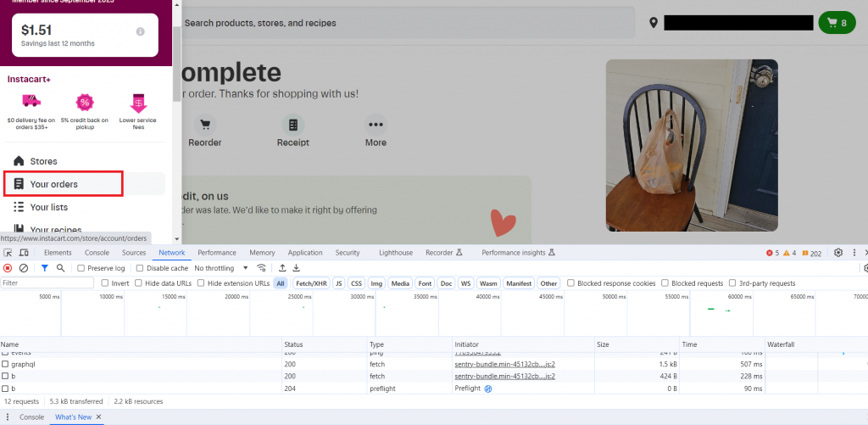Click the location pin icon
Image resolution: width=868 pixels, height=425 pixels.
click(654, 23)
